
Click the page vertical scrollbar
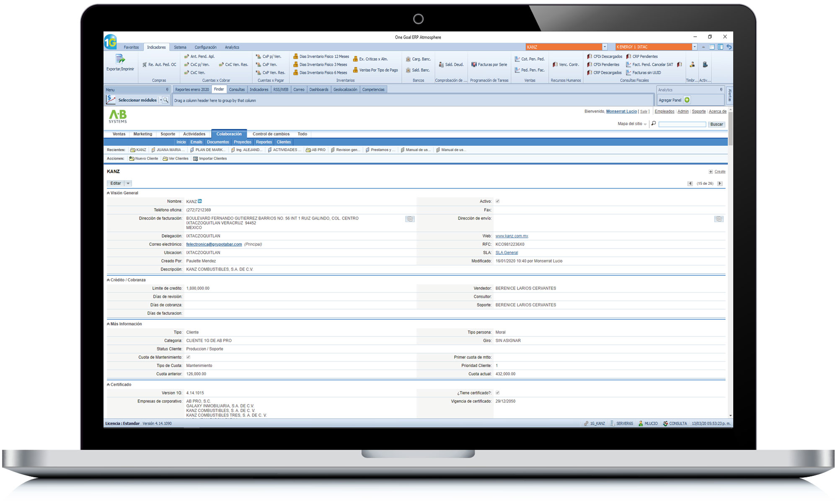coord(730,129)
